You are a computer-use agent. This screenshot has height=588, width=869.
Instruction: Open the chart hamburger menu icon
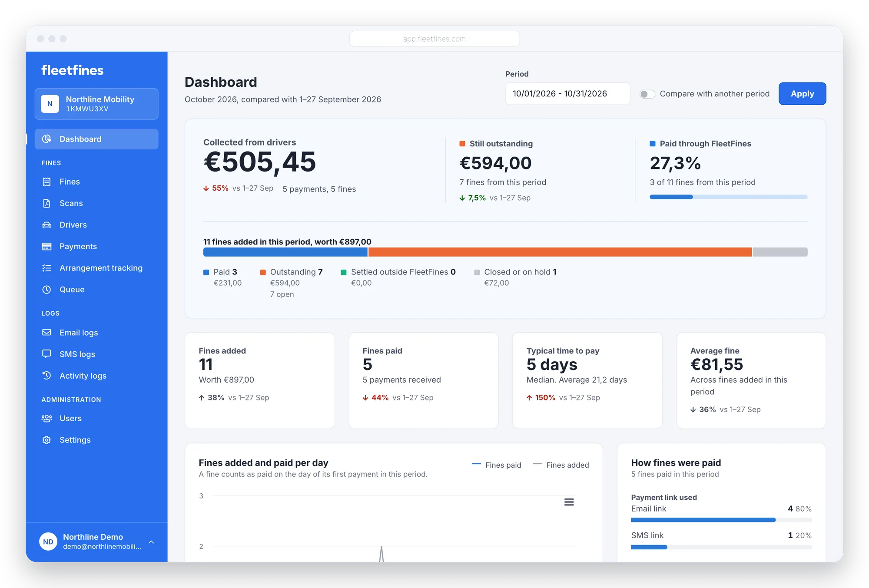coord(569,502)
